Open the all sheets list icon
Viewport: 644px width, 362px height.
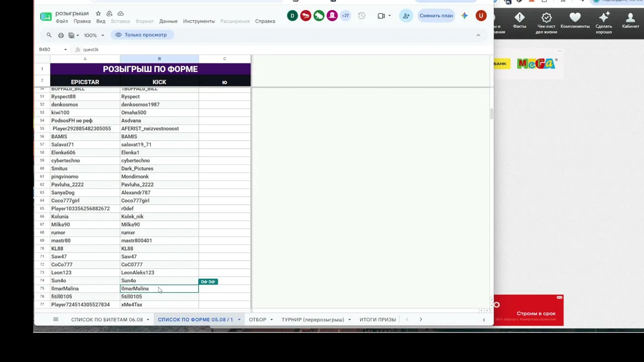(56, 320)
